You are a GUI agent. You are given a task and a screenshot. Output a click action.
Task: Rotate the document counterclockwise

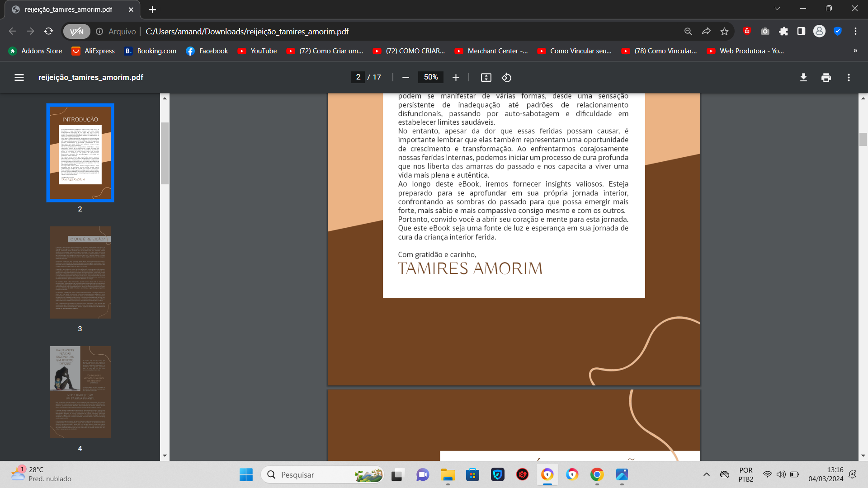tap(506, 77)
